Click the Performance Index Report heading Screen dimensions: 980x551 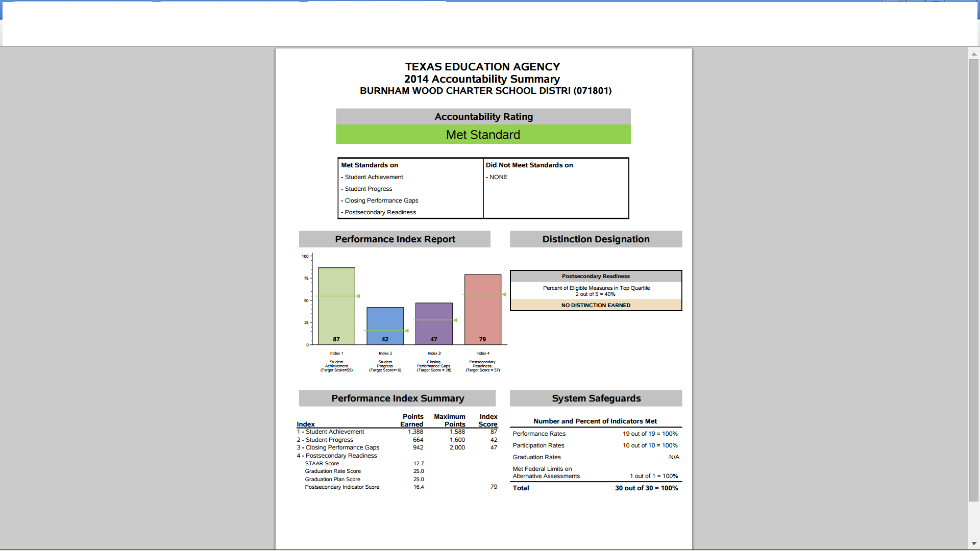[x=395, y=239]
